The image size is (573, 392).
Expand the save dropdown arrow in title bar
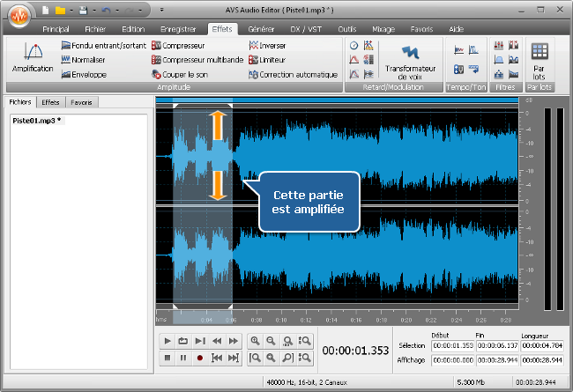click(x=93, y=11)
